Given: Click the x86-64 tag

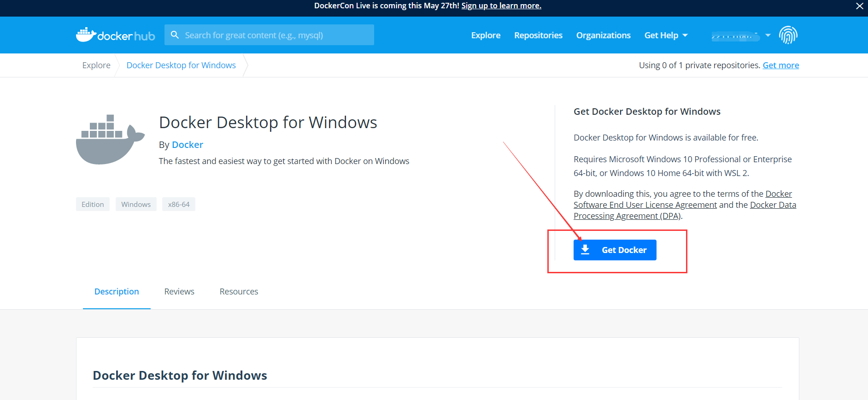Looking at the screenshot, I should pos(179,204).
